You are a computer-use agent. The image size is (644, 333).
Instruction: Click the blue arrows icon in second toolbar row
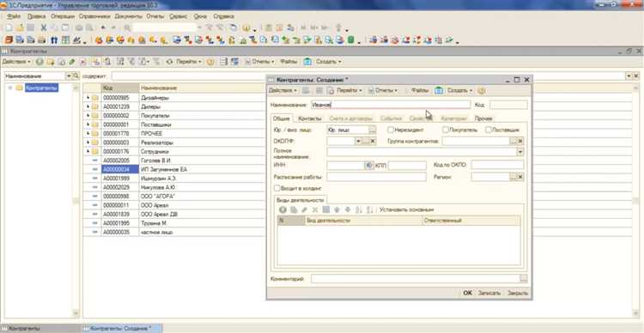[54, 40]
